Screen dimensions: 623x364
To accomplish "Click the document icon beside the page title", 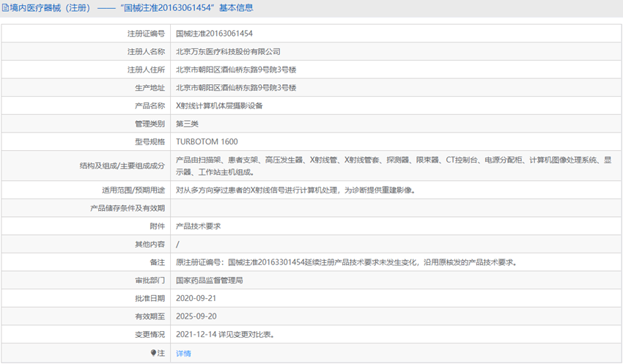I will click(5, 8).
